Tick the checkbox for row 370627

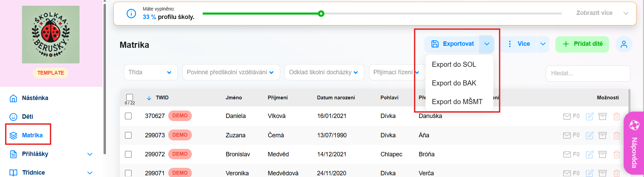click(128, 116)
